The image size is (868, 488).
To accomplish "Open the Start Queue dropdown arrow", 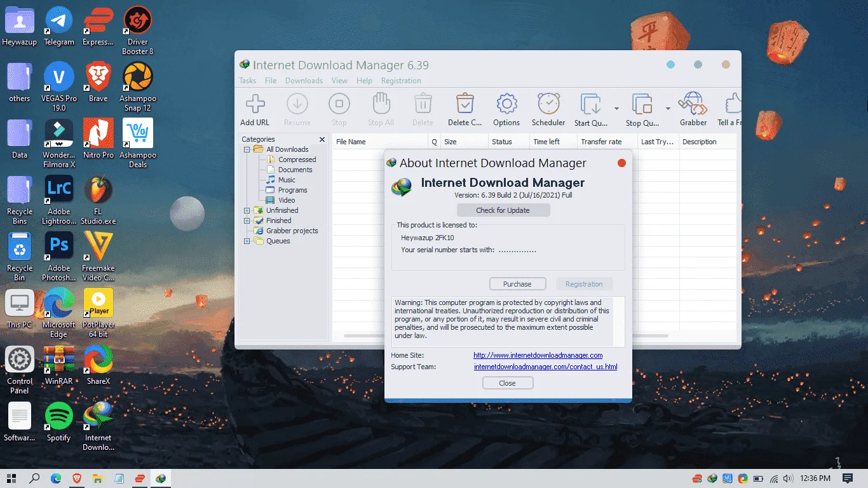I will (616, 109).
